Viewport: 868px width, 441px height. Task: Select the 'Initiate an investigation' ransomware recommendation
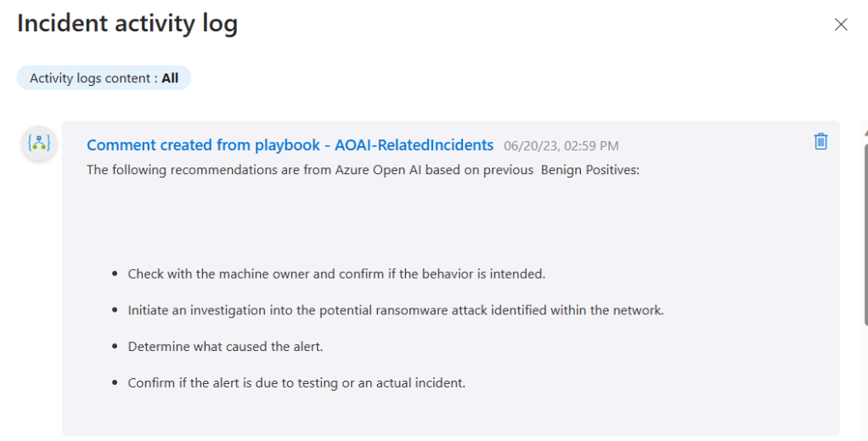pos(396,311)
